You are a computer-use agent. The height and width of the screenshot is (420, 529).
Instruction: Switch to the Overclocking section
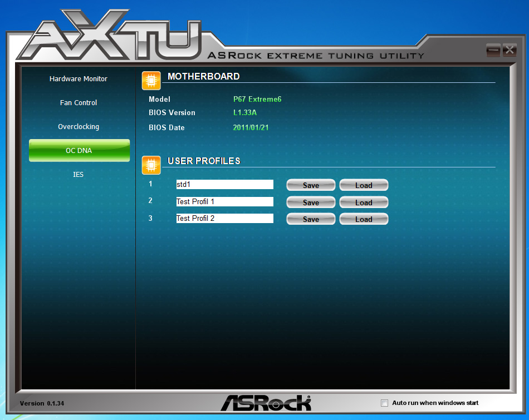[x=79, y=127]
